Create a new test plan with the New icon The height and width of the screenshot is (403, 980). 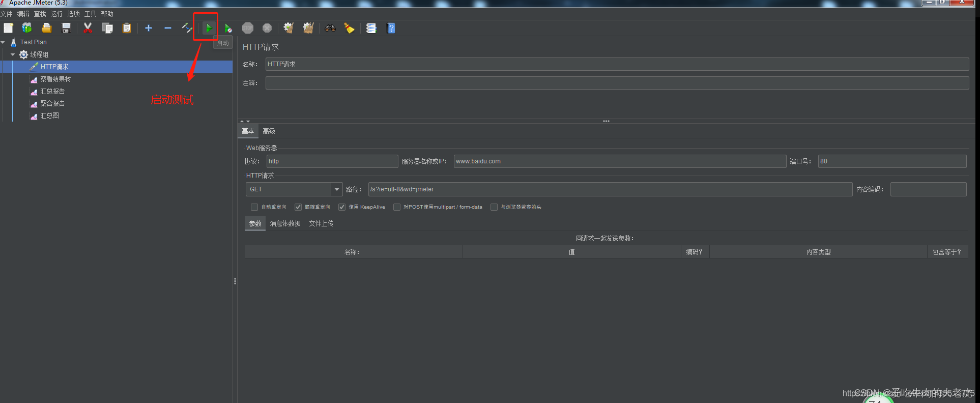pos(8,28)
